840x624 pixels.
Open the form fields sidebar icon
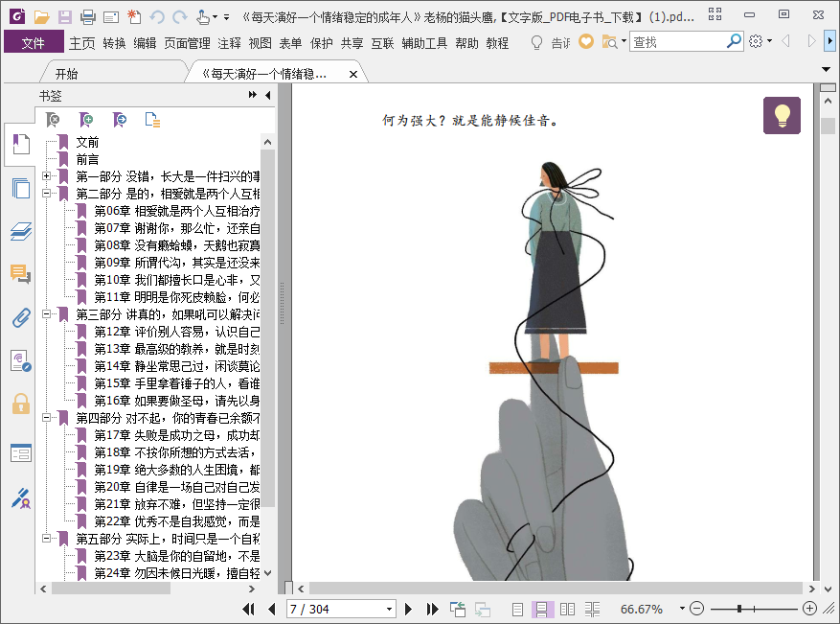coord(21,453)
